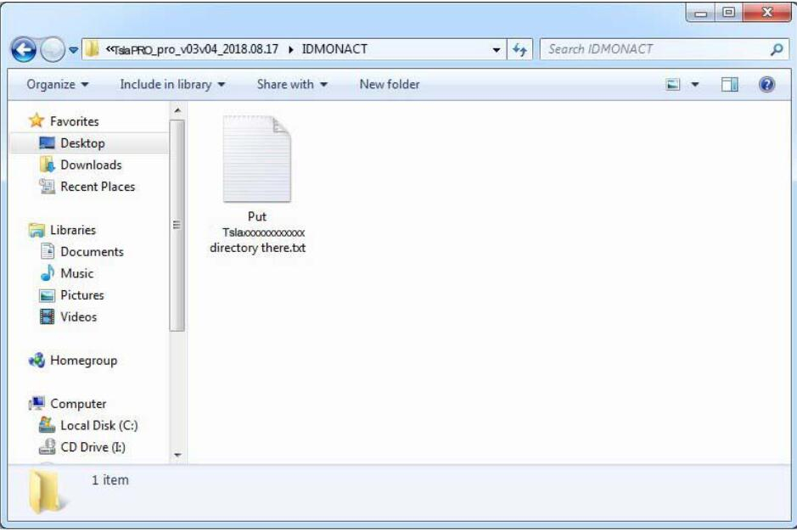Click the Back navigation arrow button

click(x=25, y=50)
